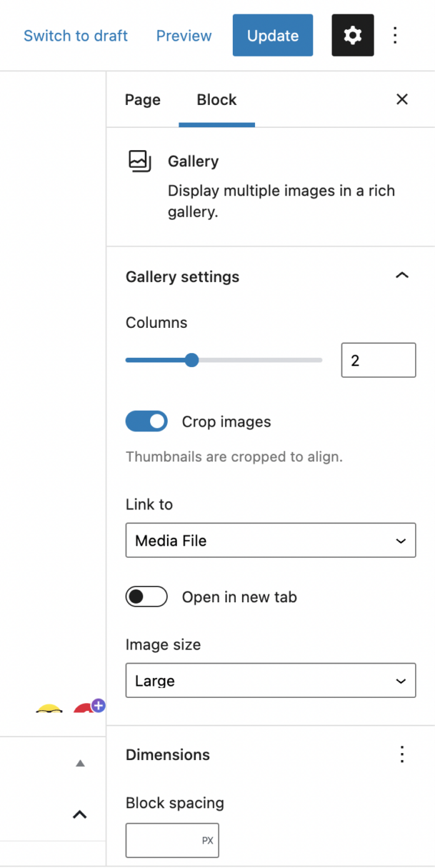
Task: Open the Image size dropdown
Action: (270, 681)
